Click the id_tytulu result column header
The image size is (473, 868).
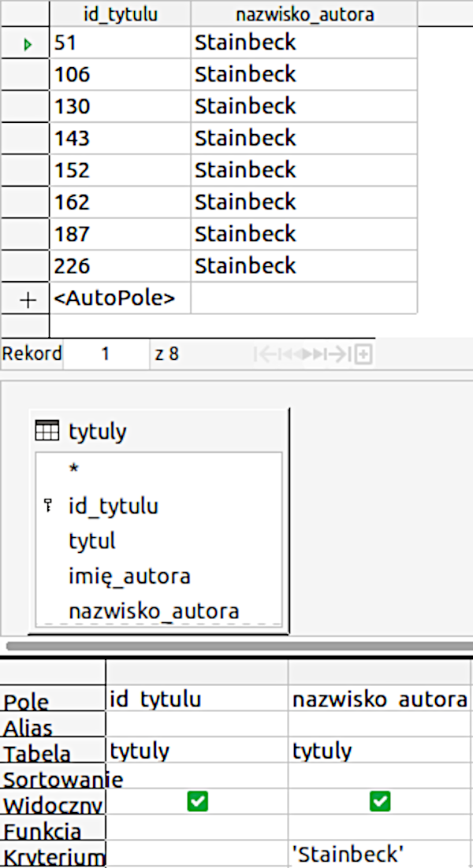(120, 13)
